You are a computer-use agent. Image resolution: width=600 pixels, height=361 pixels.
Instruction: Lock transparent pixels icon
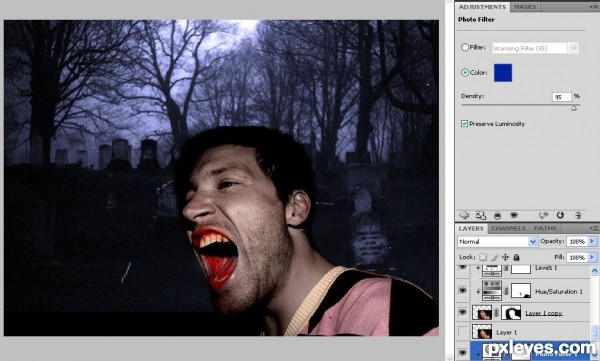[x=483, y=257]
